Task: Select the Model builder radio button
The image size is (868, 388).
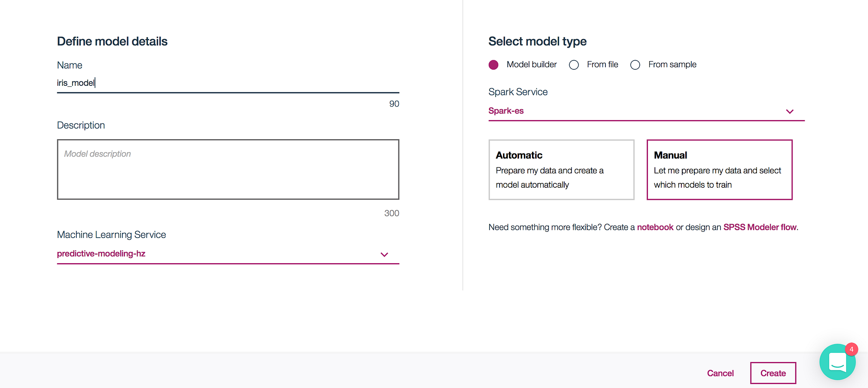Action: point(493,65)
